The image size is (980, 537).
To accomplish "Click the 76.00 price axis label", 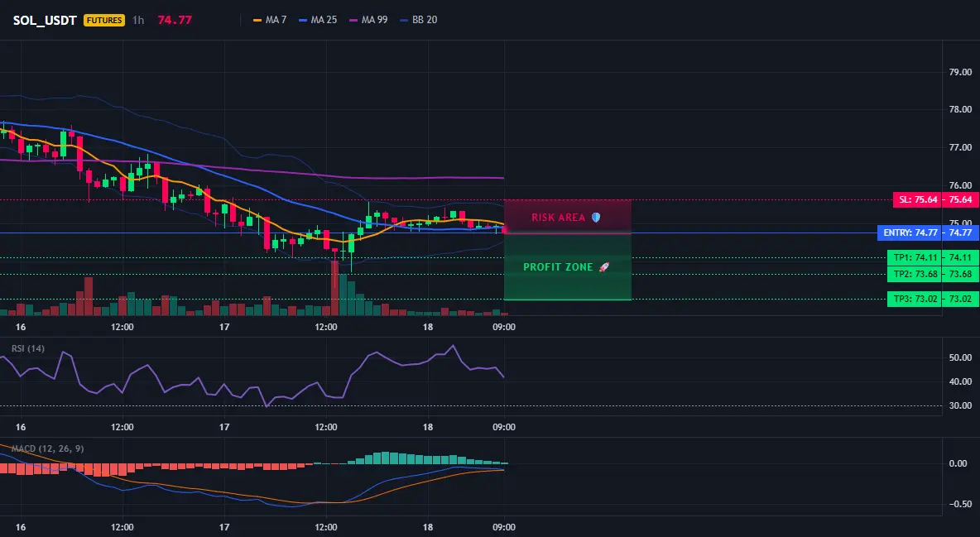I will (x=960, y=185).
